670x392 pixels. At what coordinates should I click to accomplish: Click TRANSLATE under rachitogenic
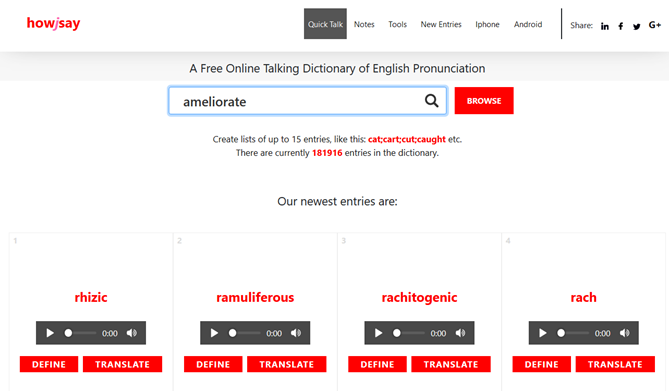click(x=451, y=364)
